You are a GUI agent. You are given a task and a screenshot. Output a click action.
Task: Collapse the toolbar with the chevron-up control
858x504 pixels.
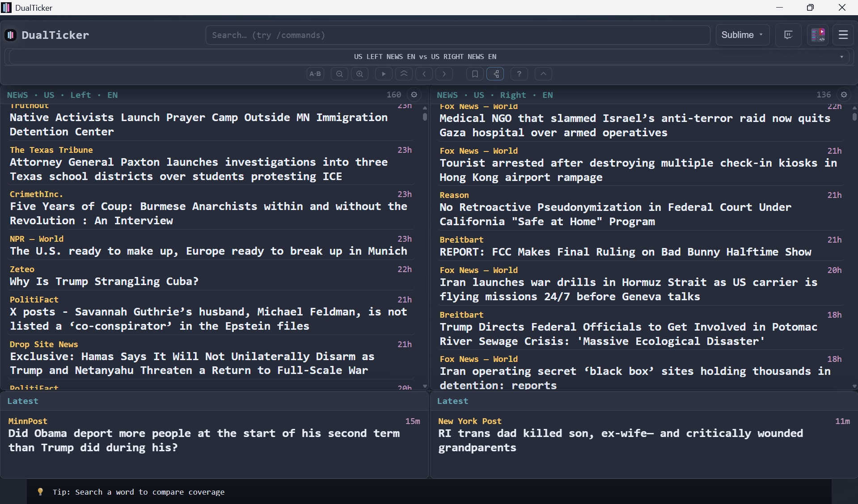coord(543,74)
